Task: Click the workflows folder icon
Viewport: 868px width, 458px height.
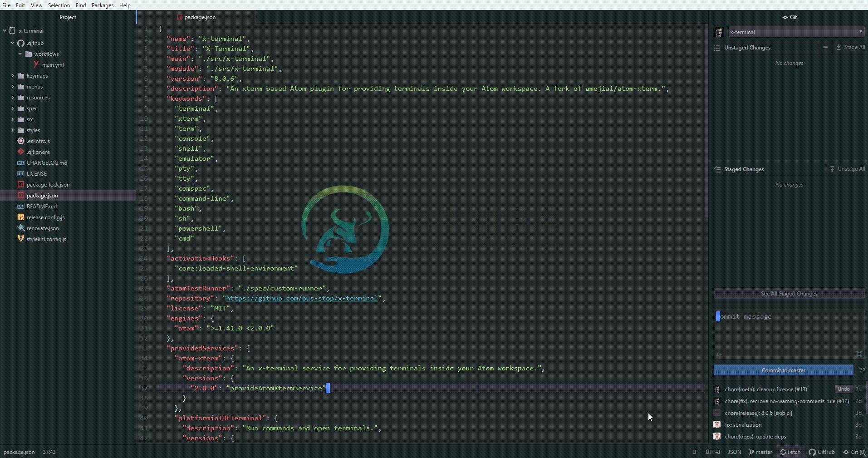Action: (29, 54)
